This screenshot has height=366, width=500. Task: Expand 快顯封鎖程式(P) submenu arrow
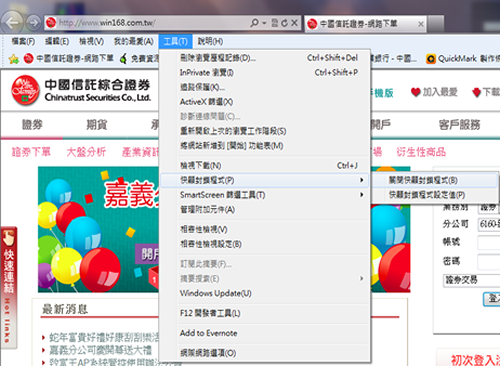(362, 180)
